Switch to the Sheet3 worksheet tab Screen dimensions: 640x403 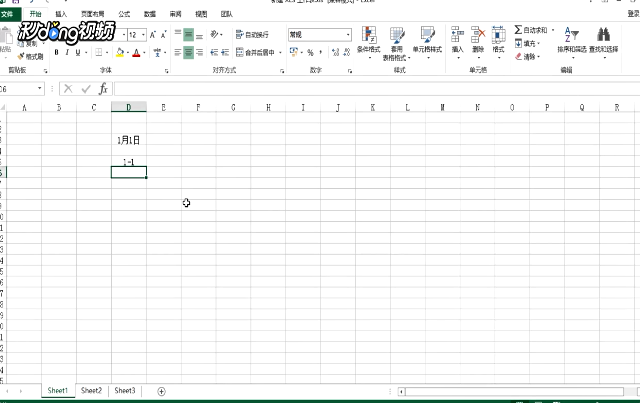click(124, 390)
